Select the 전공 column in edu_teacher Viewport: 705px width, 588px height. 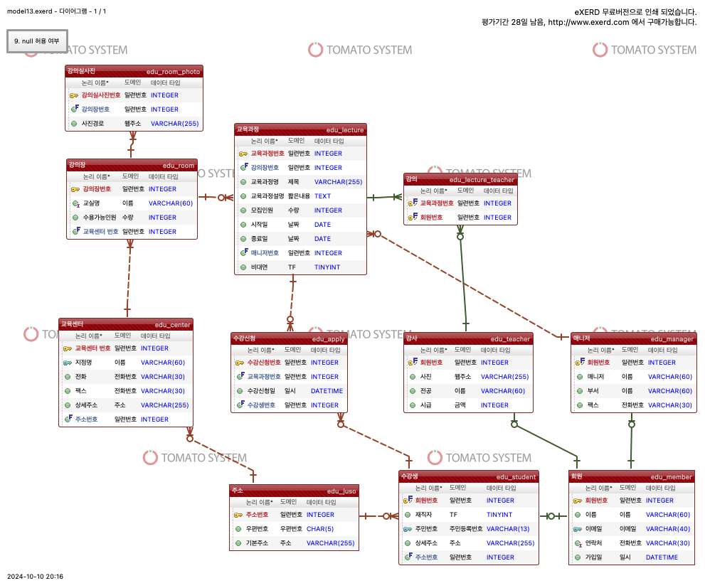[x=469, y=391]
